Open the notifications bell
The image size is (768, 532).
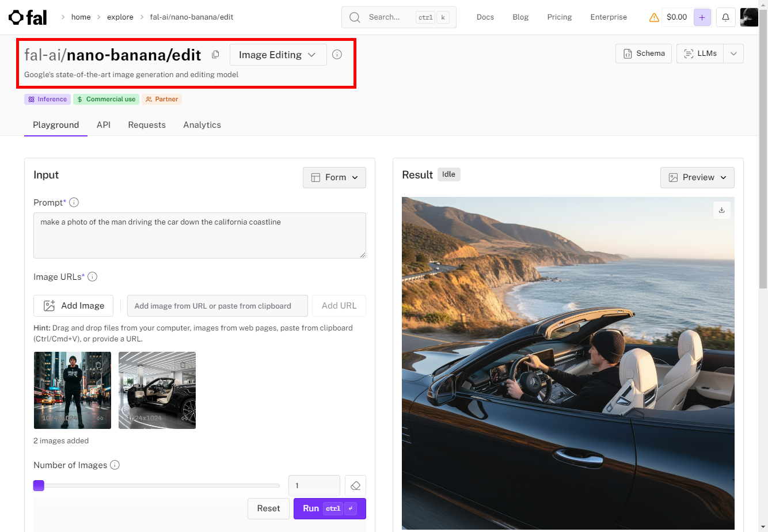click(725, 17)
